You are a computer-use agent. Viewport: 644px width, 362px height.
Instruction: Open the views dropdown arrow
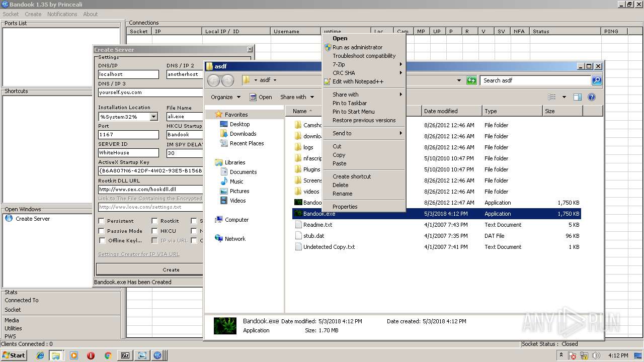click(x=564, y=97)
